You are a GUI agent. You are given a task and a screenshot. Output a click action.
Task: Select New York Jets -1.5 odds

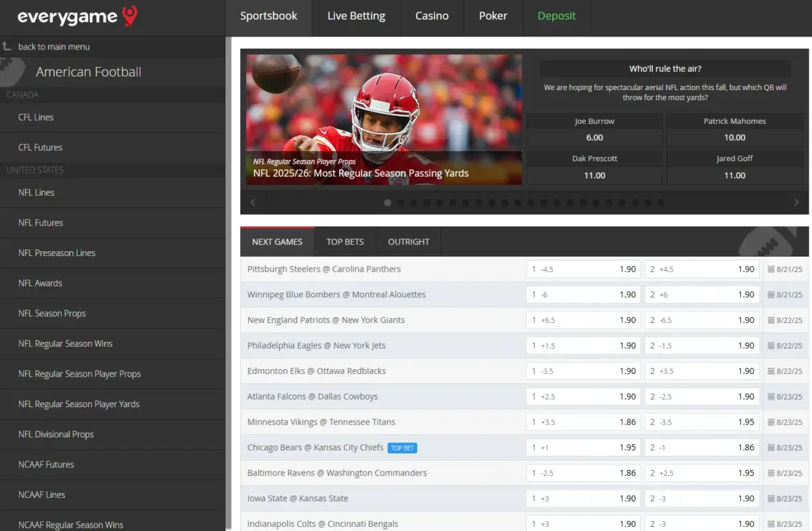pyautogui.click(x=702, y=345)
